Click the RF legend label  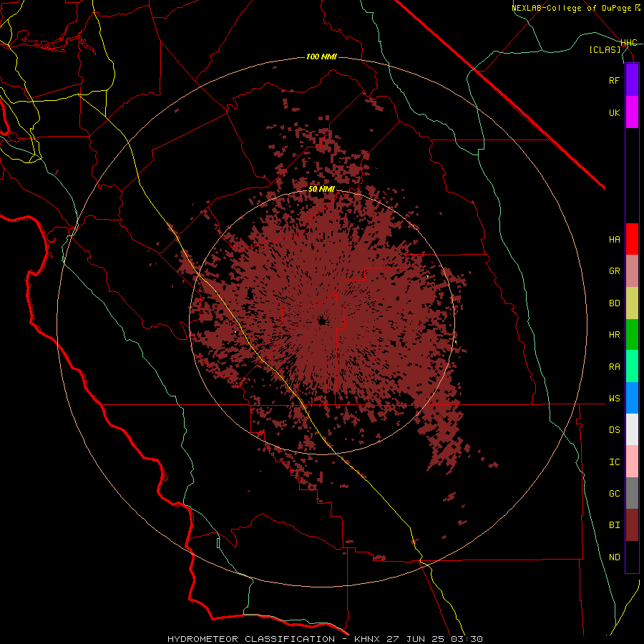(614, 80)
